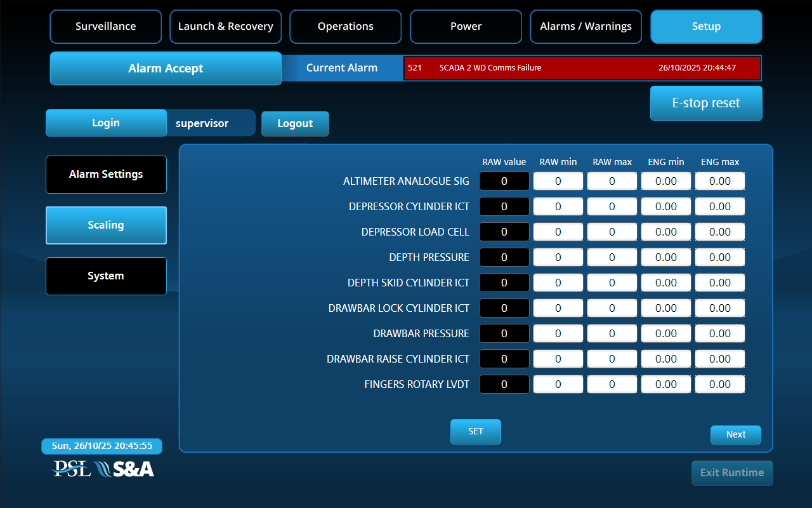Open Alarm Settings in the sidebar
This screenshot has height=508, width=812.
(x=106, y=175)
